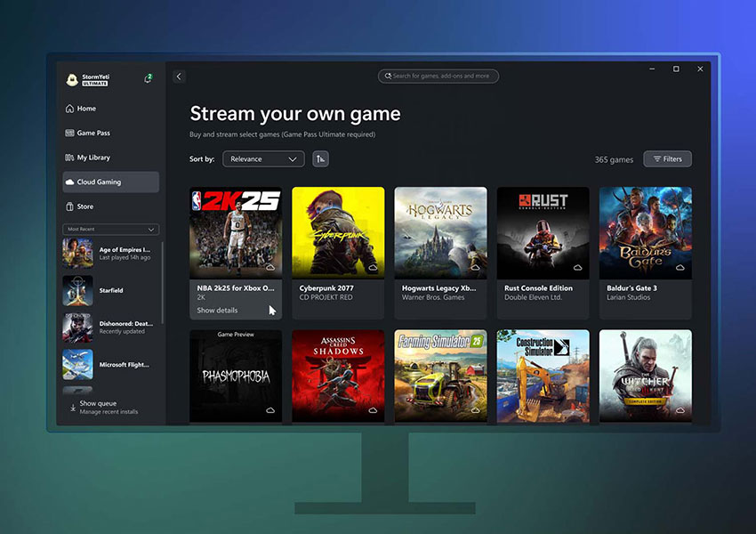Click the CD PROJEKT RED publisher text
Screen dimensions: 756x534
click(326, 297)
